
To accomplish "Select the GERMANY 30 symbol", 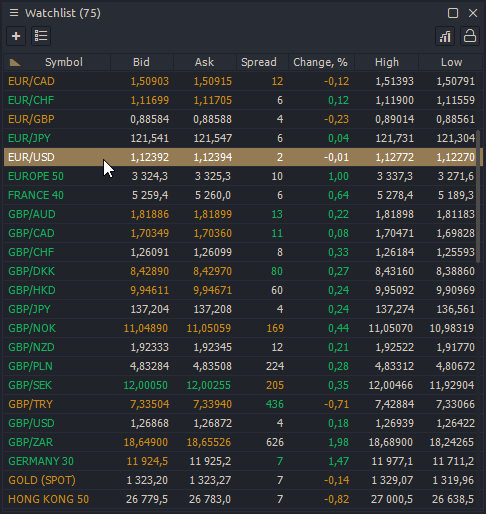I will 41,461.
